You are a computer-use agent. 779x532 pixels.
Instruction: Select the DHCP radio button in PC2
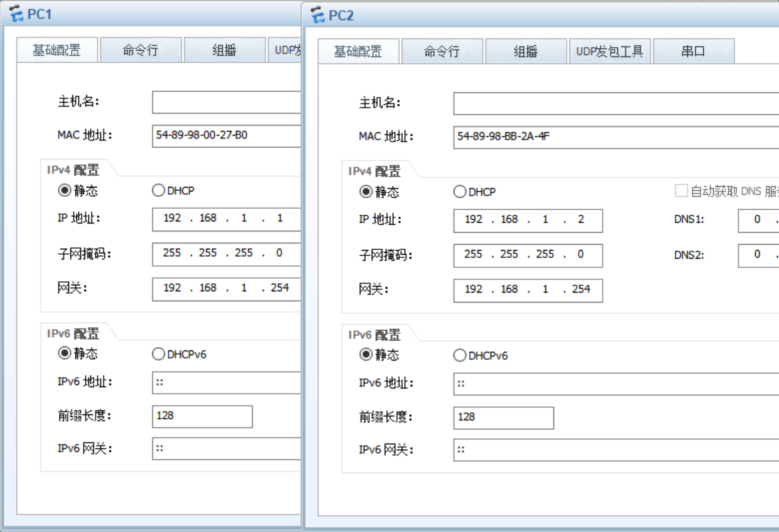pyautogui.click(x=460, y=192)
